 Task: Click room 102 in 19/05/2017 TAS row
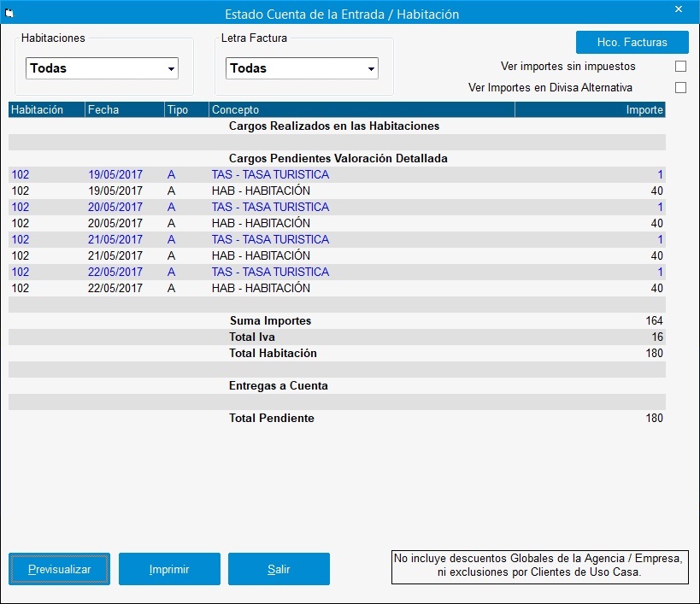[x=21, y=174]
